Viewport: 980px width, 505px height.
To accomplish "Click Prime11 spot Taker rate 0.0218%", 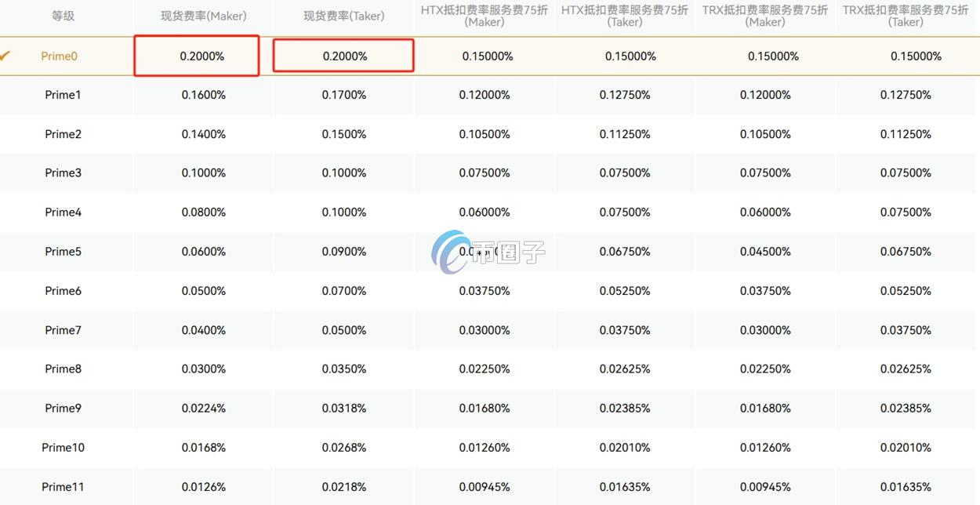I will [343, 487].
